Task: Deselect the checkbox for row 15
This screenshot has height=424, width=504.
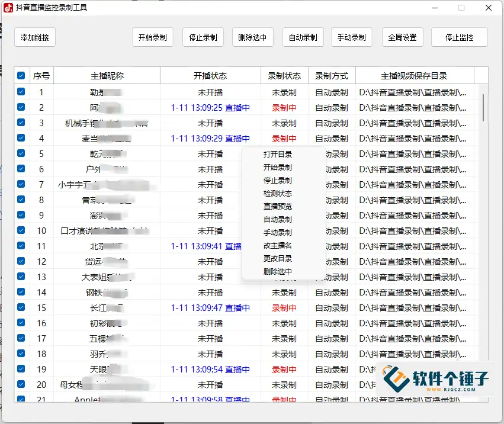Action: pyautogui.click(x=21, y=307)
